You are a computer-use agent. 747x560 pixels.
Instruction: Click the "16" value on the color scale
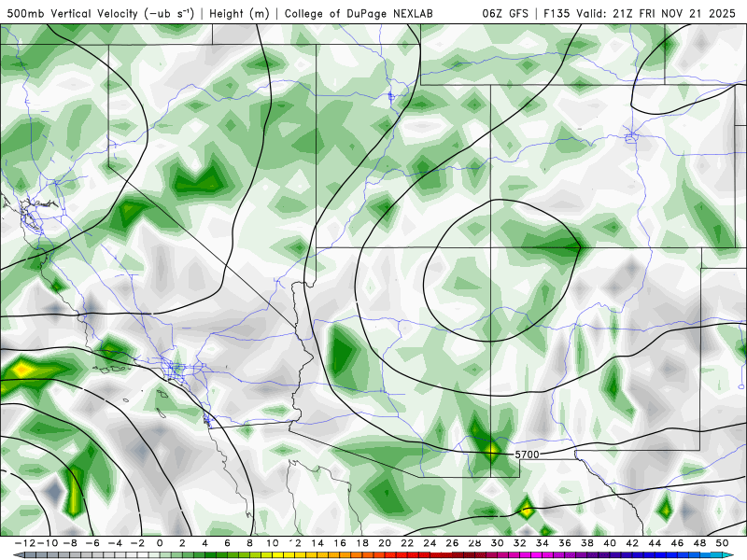pyautogui.click(x=340, y=543)
